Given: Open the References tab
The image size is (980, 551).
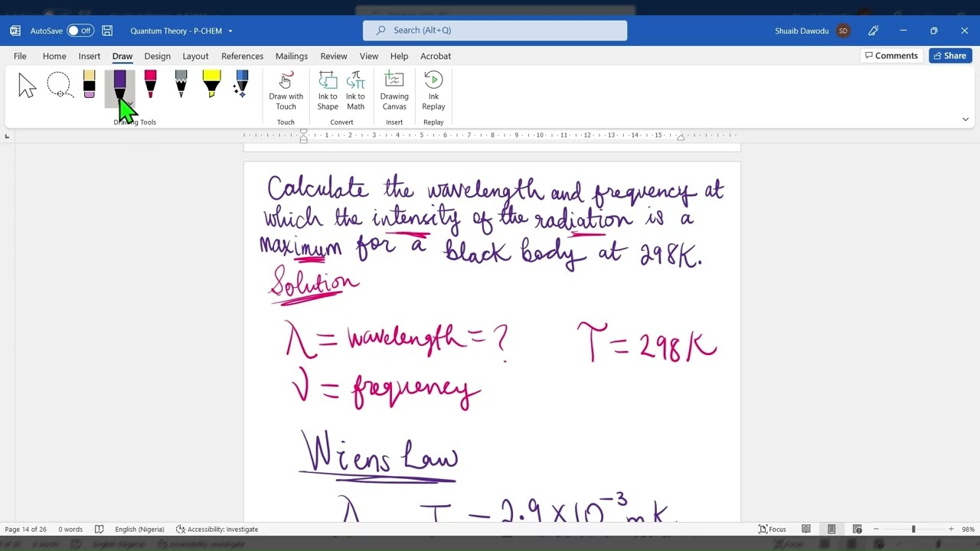Looking at the screenshot, I should tap(242, 56).
